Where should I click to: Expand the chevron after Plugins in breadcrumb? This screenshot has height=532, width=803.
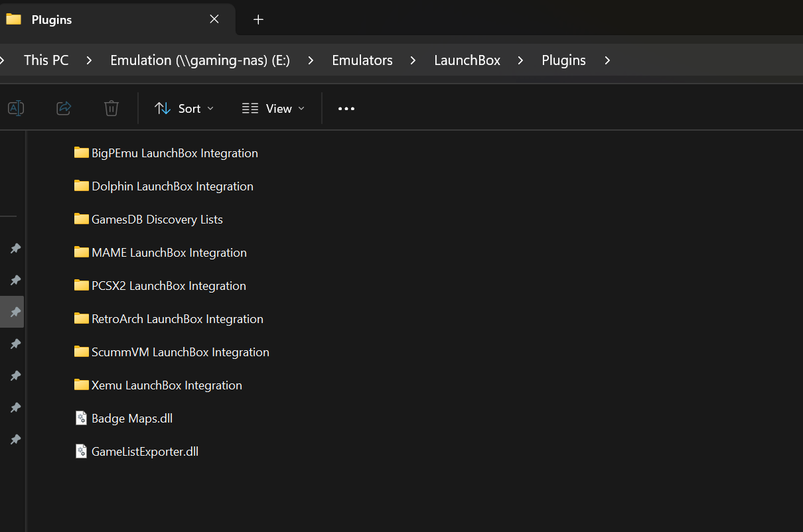607,60
